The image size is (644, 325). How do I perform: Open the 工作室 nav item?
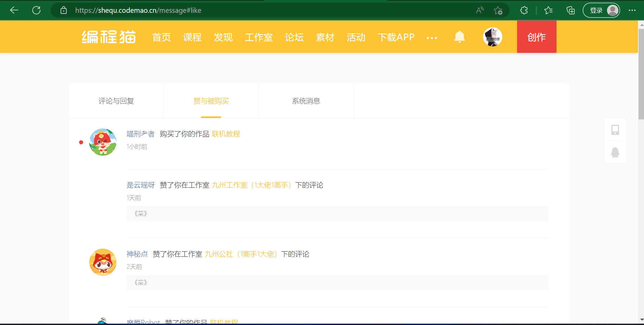259,37
